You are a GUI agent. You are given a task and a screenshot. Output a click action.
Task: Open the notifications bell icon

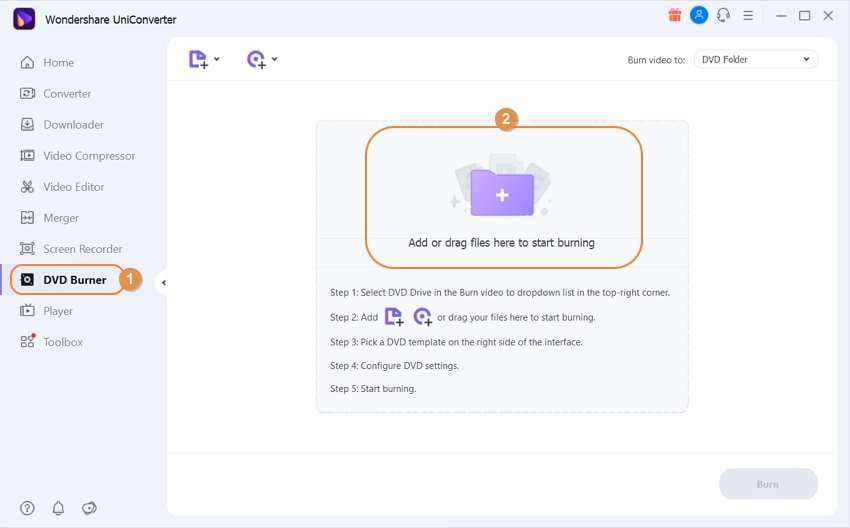click(x=58, y=508)
